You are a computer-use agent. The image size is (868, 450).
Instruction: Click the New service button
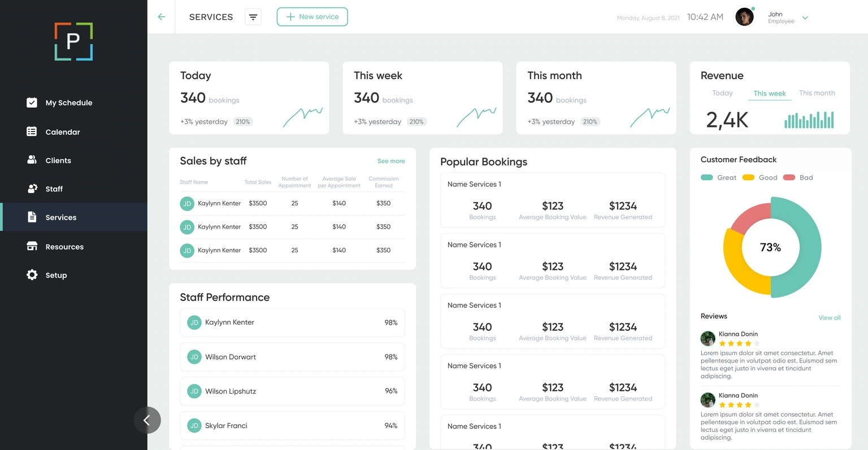point(312,17)
